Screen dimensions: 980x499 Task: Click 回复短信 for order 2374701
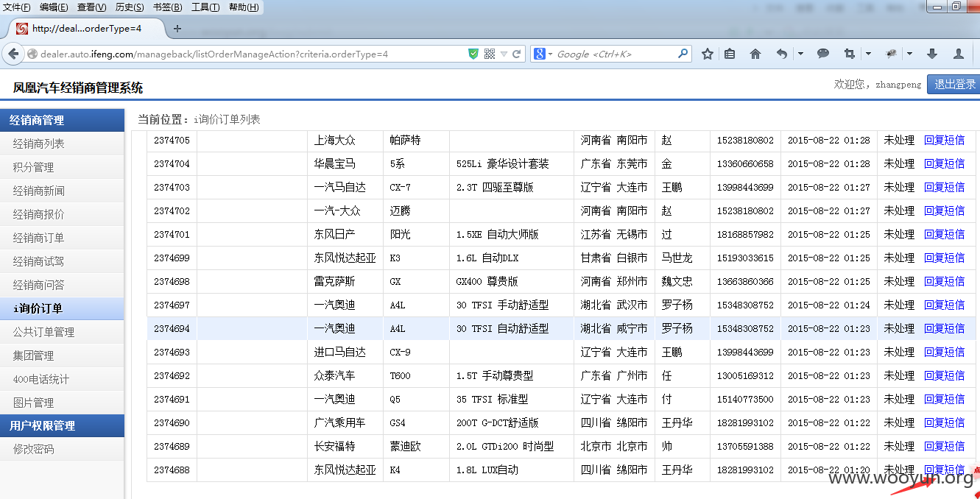pyautogui.click(x=944, y=234)
